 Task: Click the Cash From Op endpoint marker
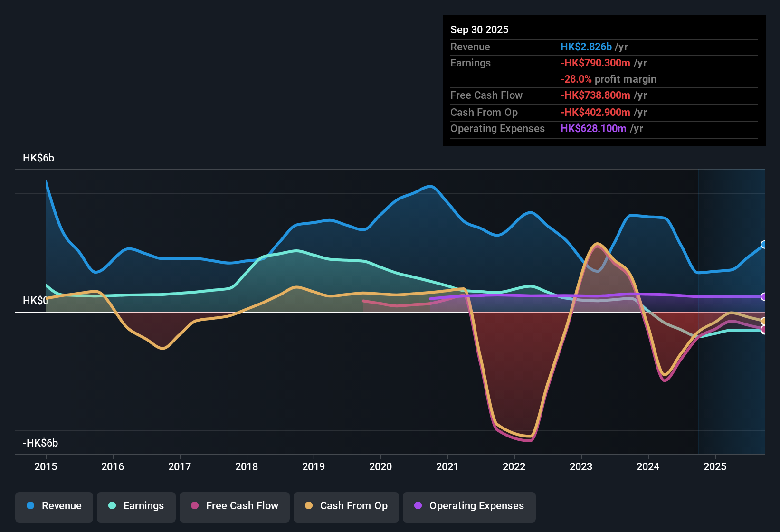(764, 322)
